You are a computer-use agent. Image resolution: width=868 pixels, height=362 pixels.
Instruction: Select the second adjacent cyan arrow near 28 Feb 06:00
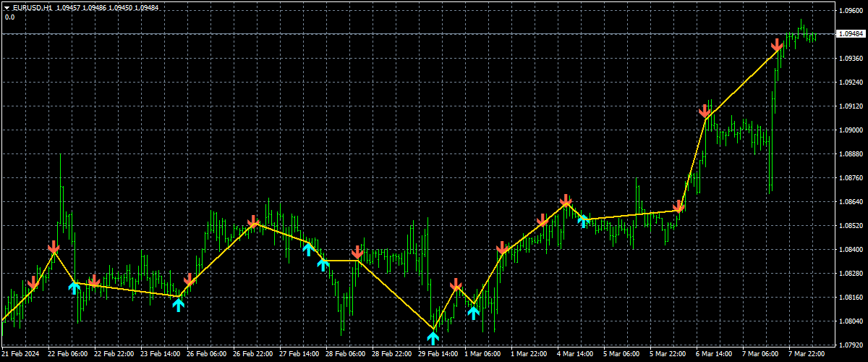[x=323, y=264]
